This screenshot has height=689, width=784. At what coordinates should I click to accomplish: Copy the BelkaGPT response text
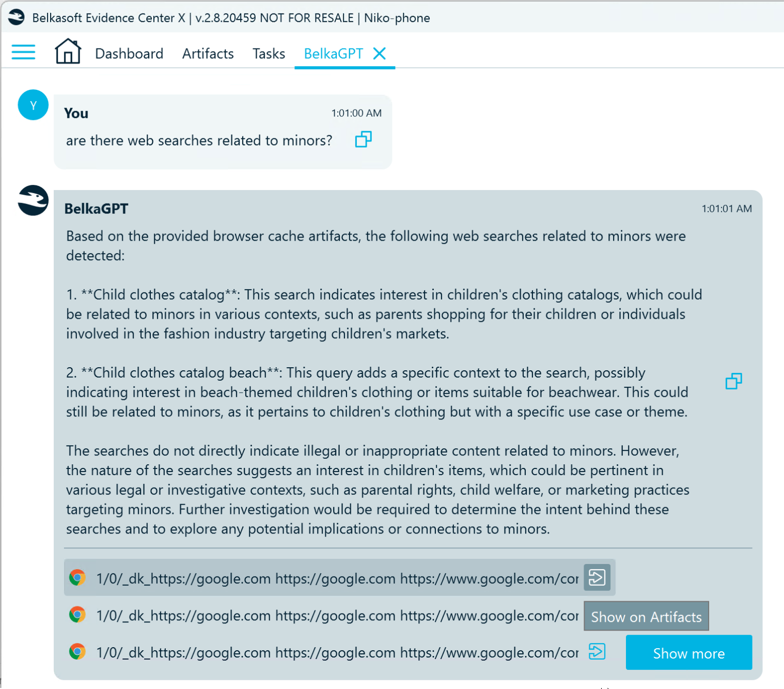point(733,381)
